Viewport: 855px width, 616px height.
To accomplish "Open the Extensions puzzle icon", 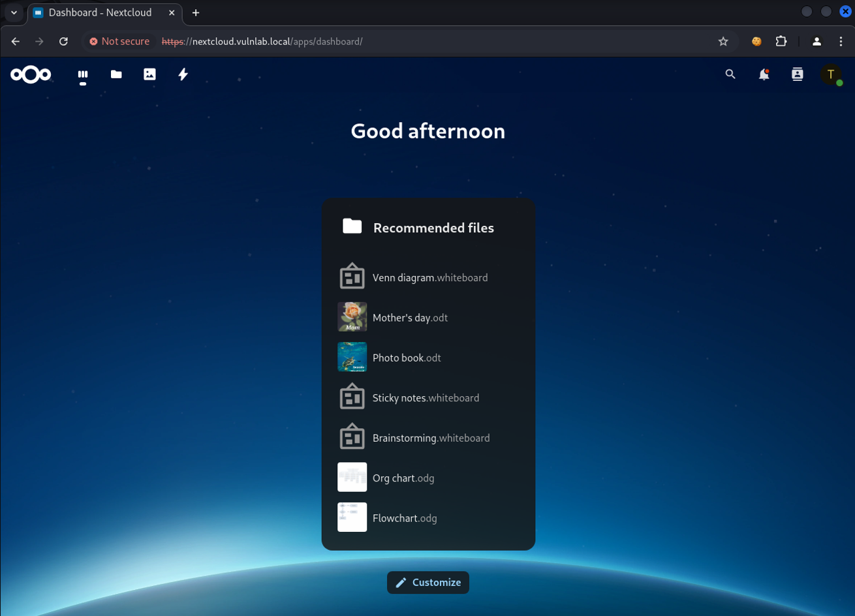I will pos(781,41).
